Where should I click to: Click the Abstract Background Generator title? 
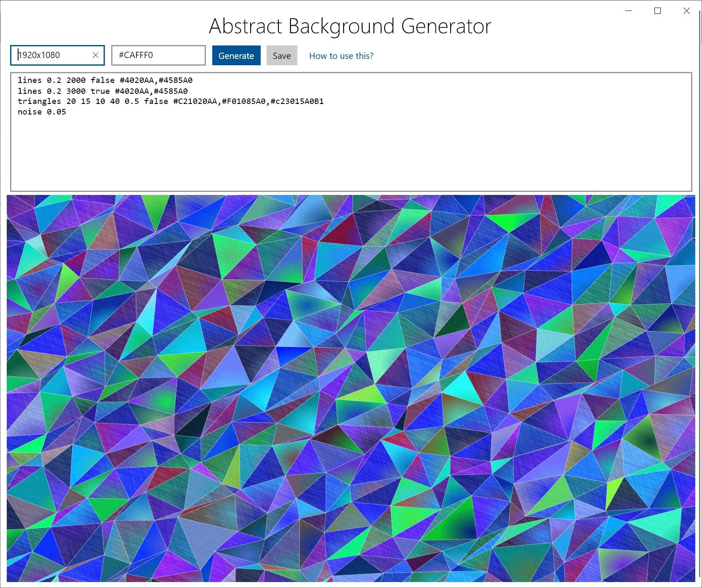tap(350, 26)
